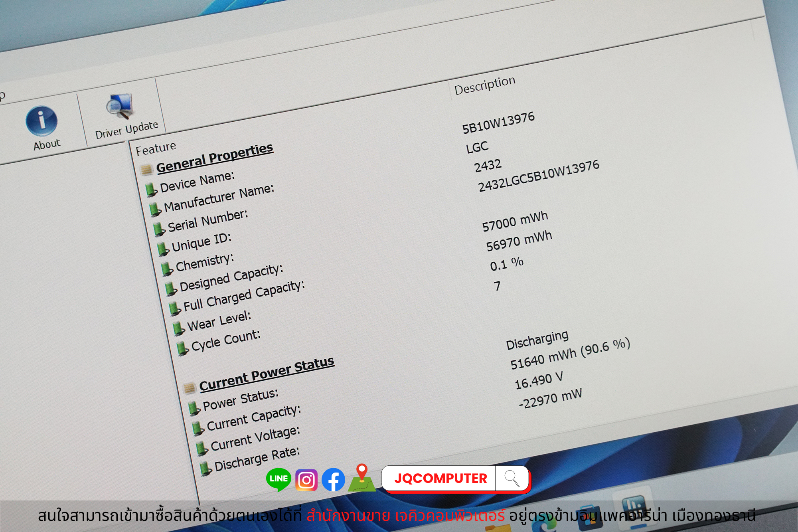Click the value 2432

[488, 166]
